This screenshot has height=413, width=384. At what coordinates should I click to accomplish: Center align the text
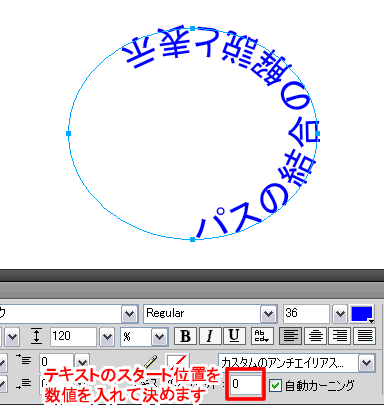(x=315, y=336)
